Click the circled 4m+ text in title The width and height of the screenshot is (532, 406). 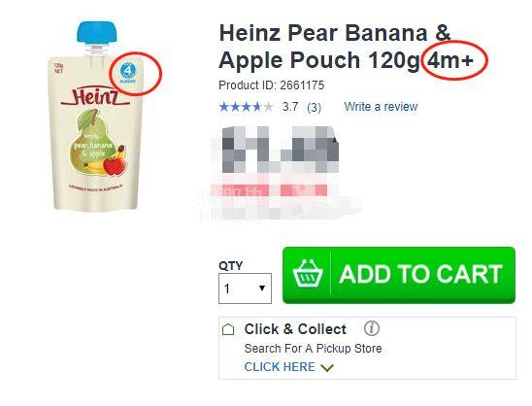click(x=450, y=60)
